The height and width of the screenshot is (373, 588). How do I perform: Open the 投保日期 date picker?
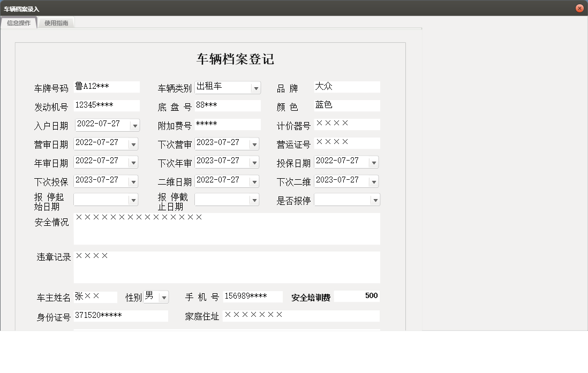[x=375, y=162]
